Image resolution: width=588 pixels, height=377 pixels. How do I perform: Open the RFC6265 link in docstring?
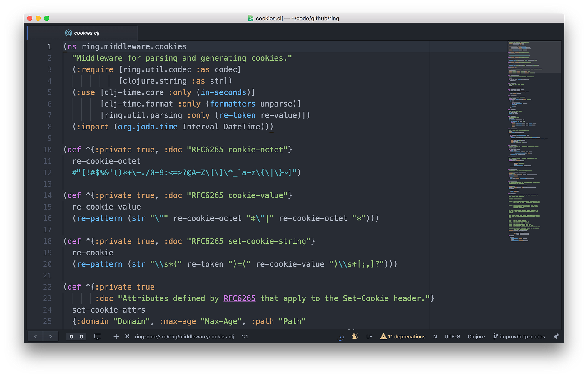(x=239, y=298)
